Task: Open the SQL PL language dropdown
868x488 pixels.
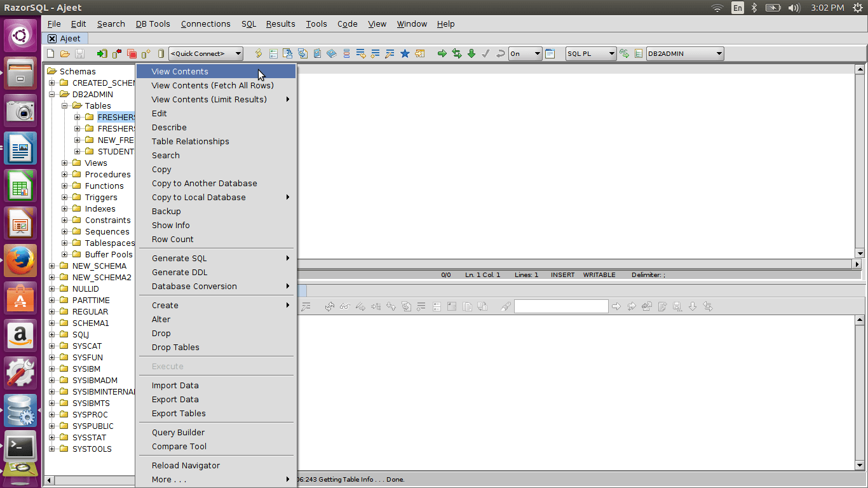Action: (x=591, y=54)
